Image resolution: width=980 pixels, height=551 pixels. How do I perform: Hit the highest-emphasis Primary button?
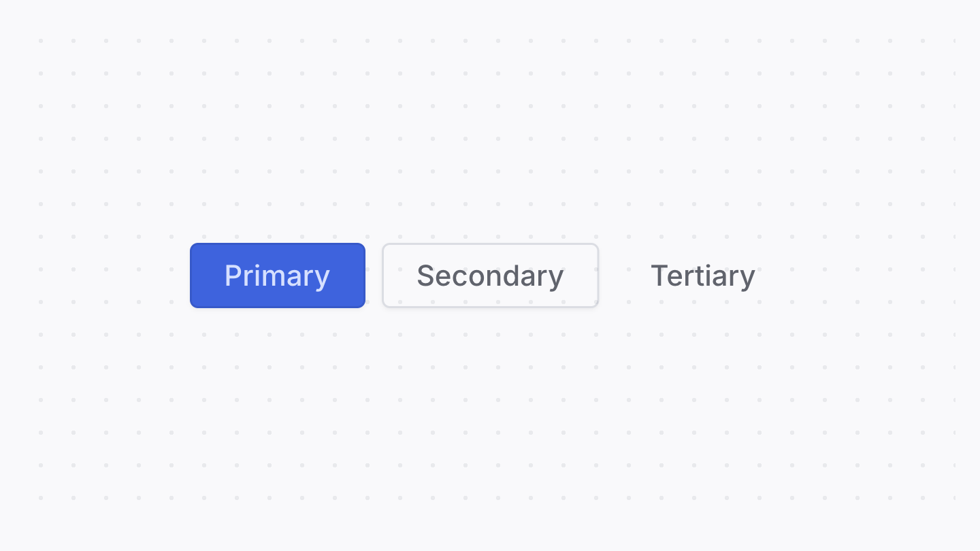[x=278, y=275]
